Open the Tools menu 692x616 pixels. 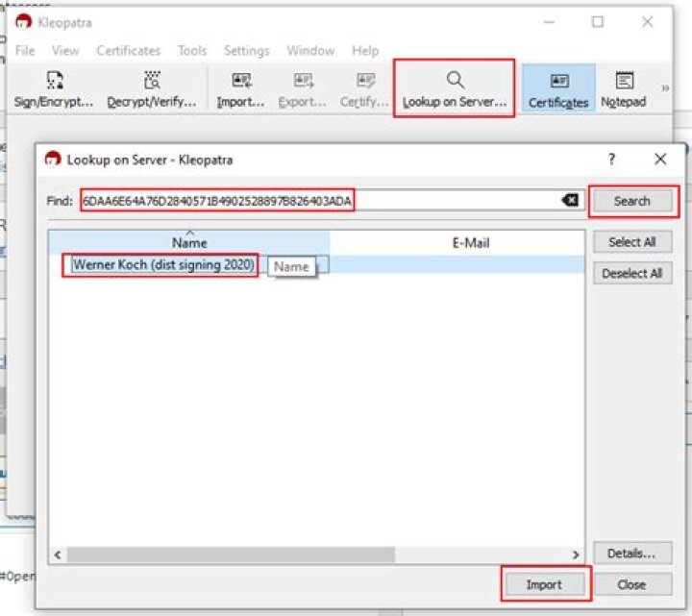click(192, 51)
